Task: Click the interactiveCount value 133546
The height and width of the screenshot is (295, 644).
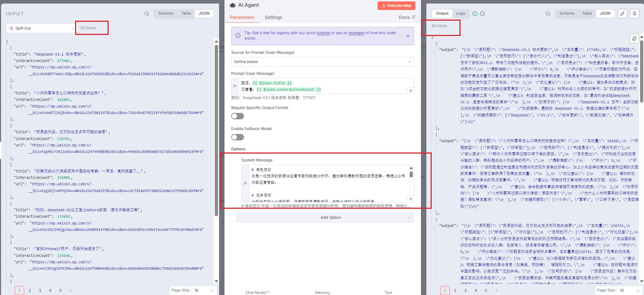Action: 64,255
